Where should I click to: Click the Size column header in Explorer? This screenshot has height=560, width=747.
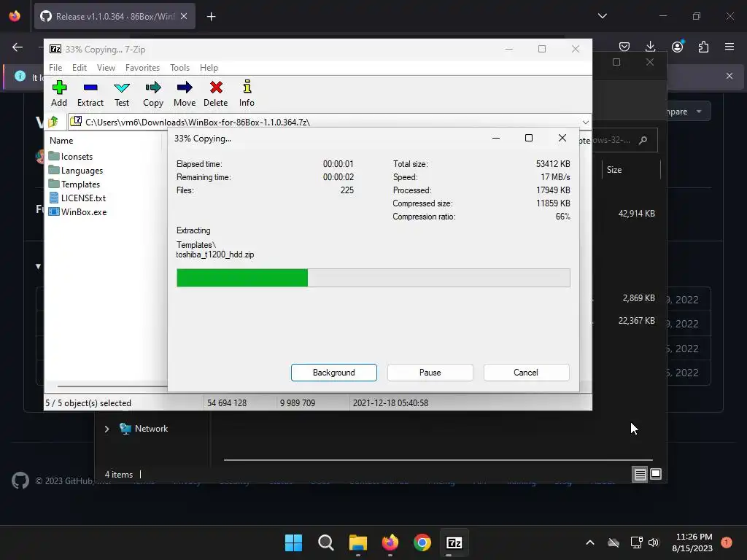coord(614,169)
